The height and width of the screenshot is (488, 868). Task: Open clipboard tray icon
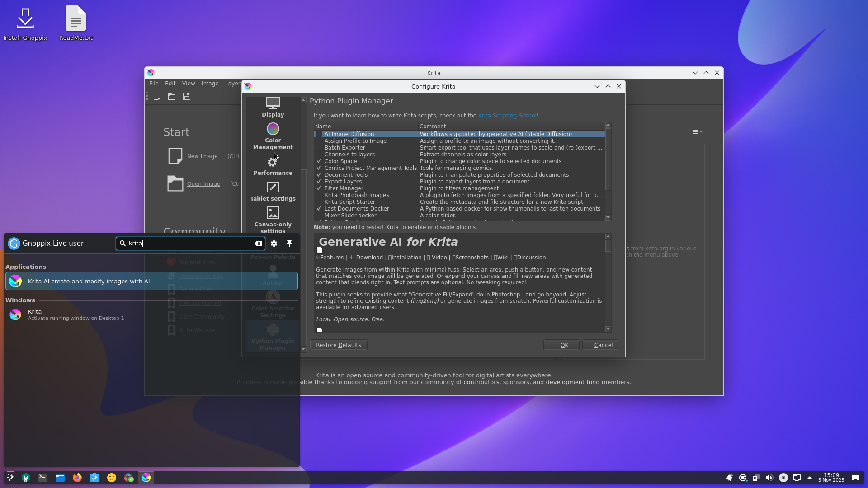(756, 478)
